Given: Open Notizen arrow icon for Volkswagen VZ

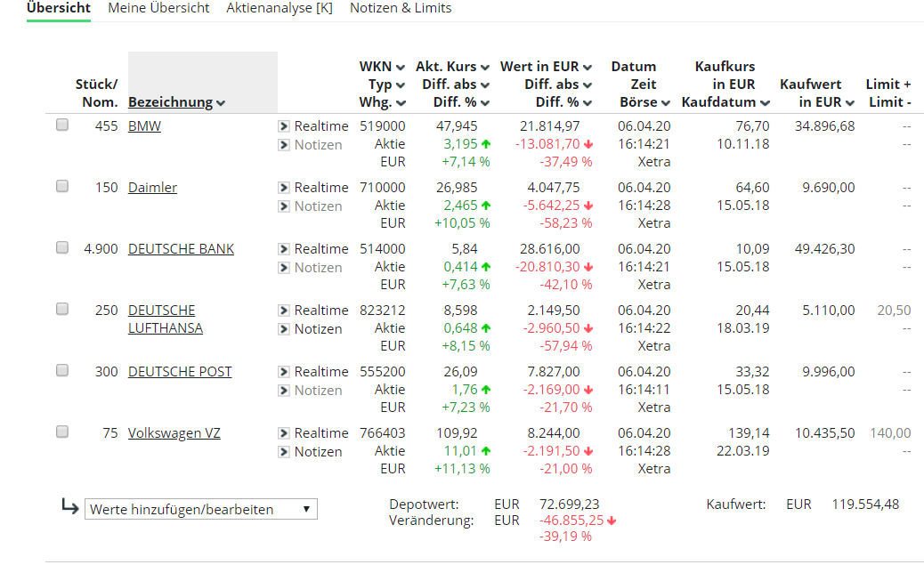Looking at the screenshot, I should [x=284, y=452].
